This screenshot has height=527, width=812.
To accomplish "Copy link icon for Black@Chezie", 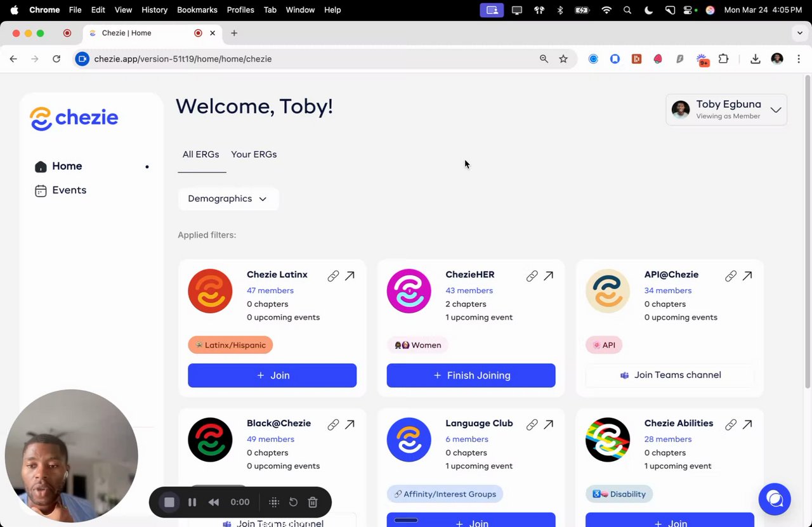I will point(333,425).
